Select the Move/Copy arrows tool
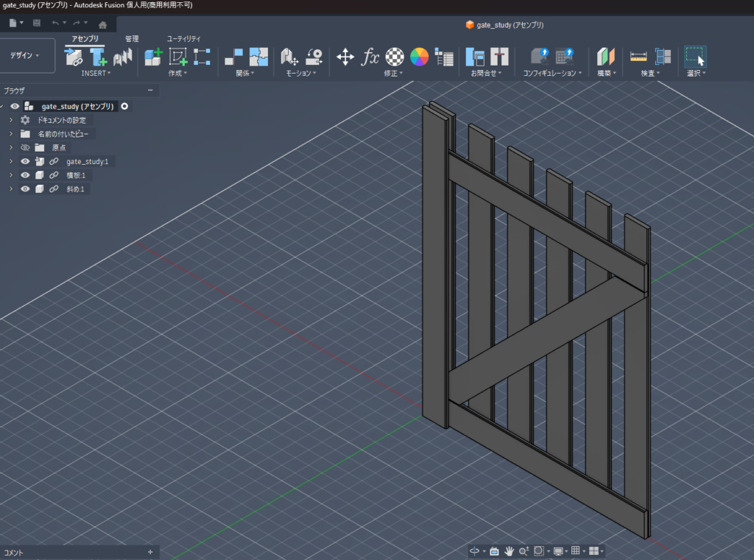Image resolution: width=754 pixels, height=560 pixels. [345, 57]
